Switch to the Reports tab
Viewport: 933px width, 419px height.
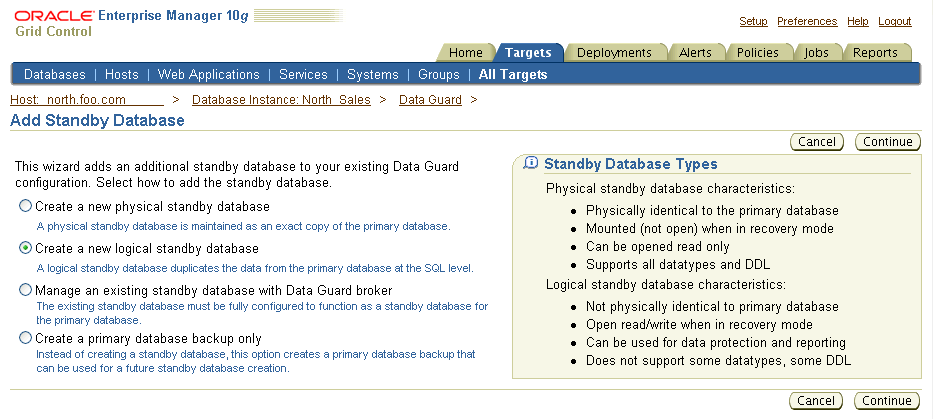pos(874,53)
